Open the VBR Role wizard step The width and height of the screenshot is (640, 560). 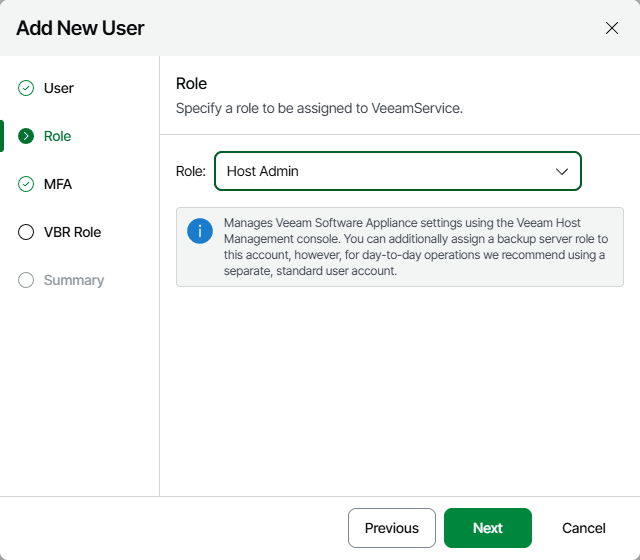[x=72, y=232]
